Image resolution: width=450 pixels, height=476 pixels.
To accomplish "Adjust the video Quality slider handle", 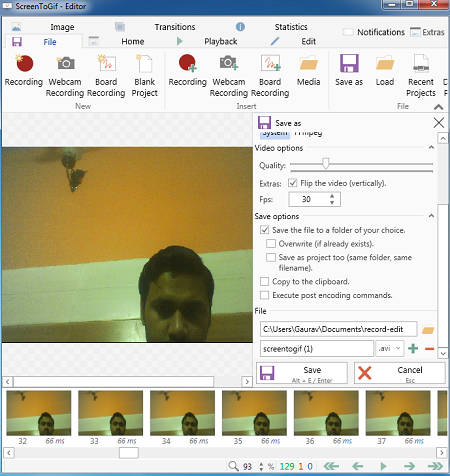I will 326,163.
